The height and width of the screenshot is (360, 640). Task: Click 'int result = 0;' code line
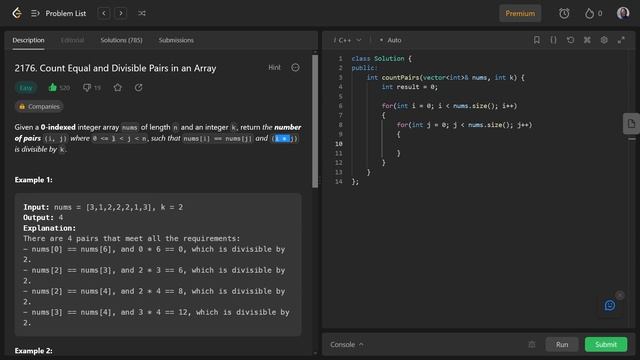409,87
